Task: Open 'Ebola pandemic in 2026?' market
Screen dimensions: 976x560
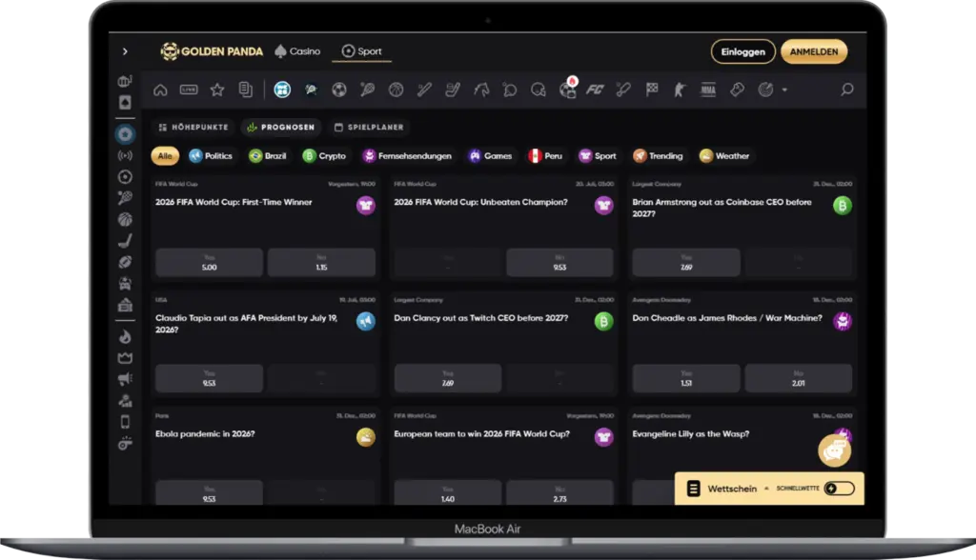Action: tap(205, 433)
